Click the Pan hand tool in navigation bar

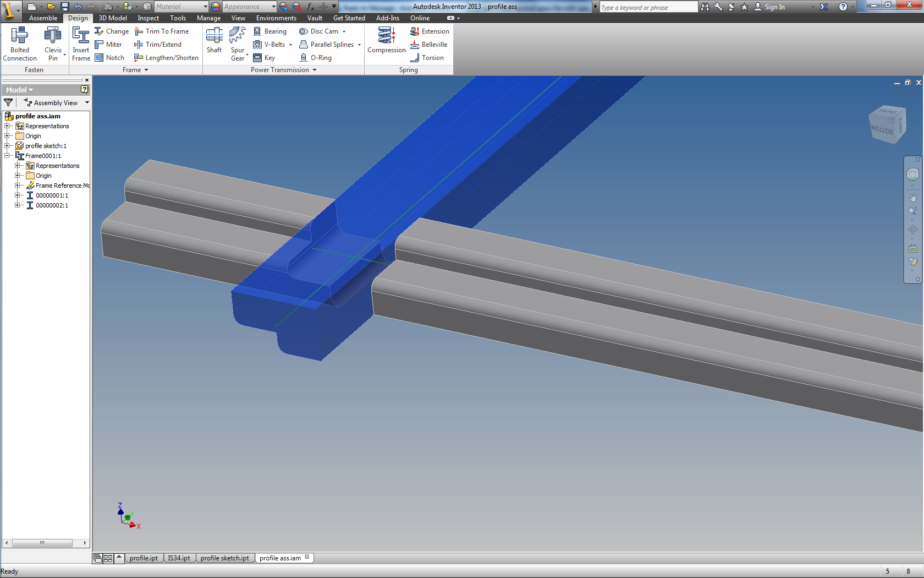pyautogui.click(x=913, y=197)
